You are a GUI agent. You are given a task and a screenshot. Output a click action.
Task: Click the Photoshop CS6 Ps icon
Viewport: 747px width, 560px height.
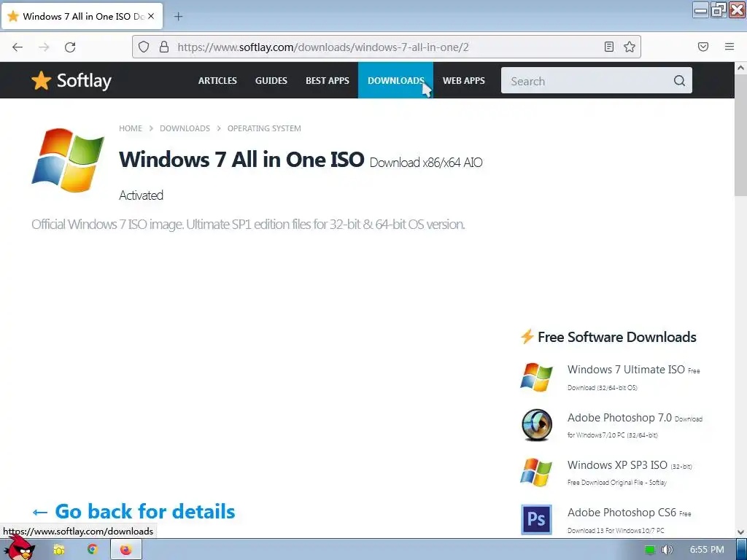(x=536, y=519)
